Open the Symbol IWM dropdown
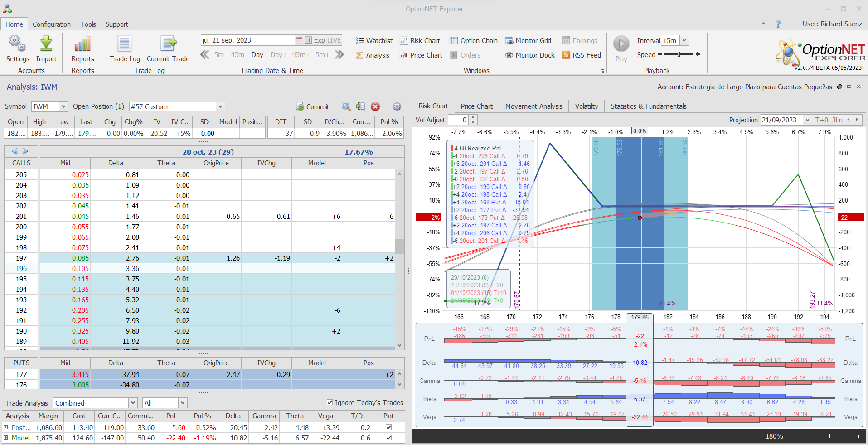The image size is (868, 445). pyautogui.click(x=63, y=106)
